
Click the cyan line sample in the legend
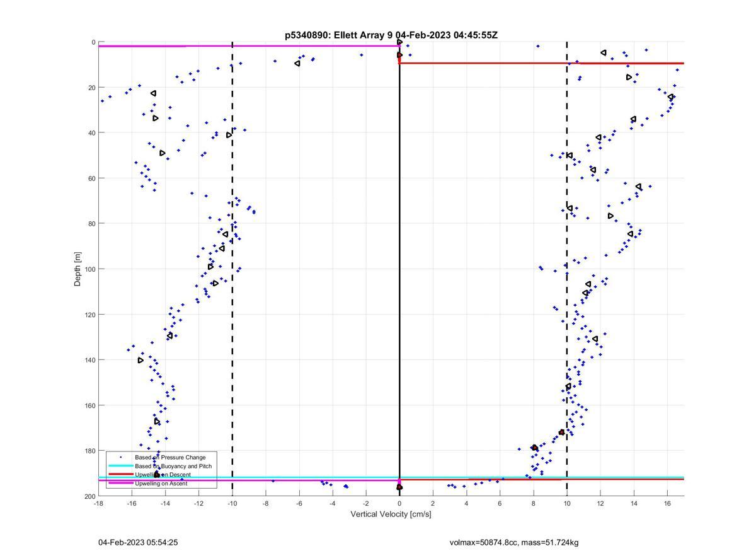[120, 466]
